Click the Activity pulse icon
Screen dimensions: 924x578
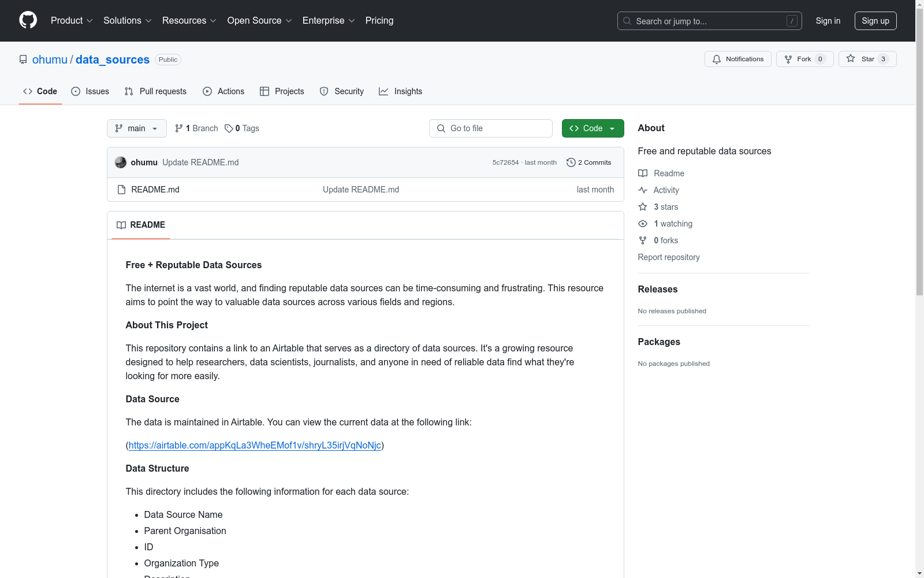point(643,190)
